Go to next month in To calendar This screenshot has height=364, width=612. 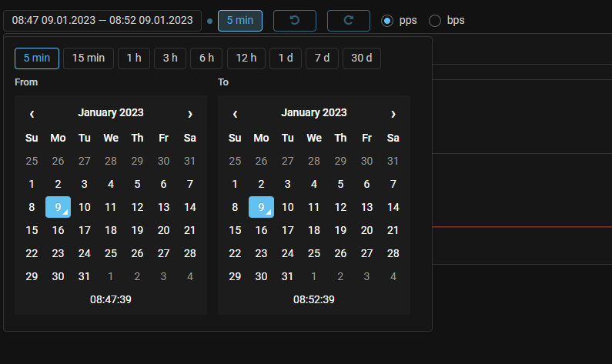393,113
